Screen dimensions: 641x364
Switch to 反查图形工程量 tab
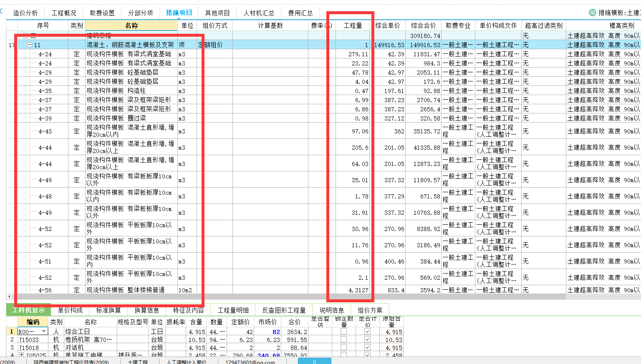point(284,310)
